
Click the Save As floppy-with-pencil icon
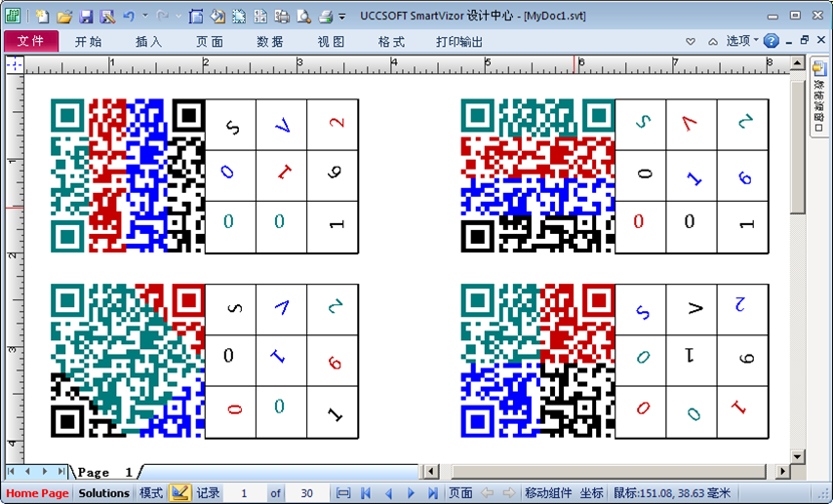(106, 17)
